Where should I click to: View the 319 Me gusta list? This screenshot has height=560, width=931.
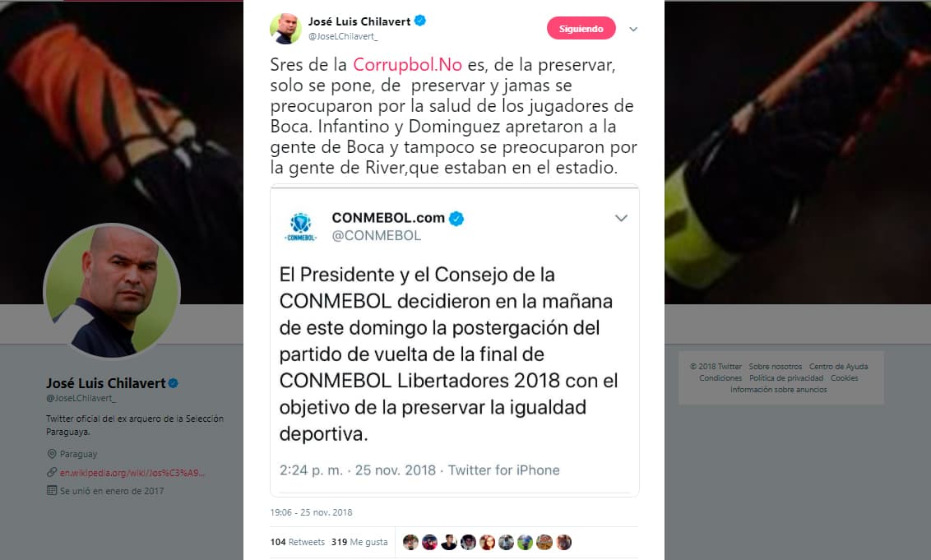(x=359, y=542)
